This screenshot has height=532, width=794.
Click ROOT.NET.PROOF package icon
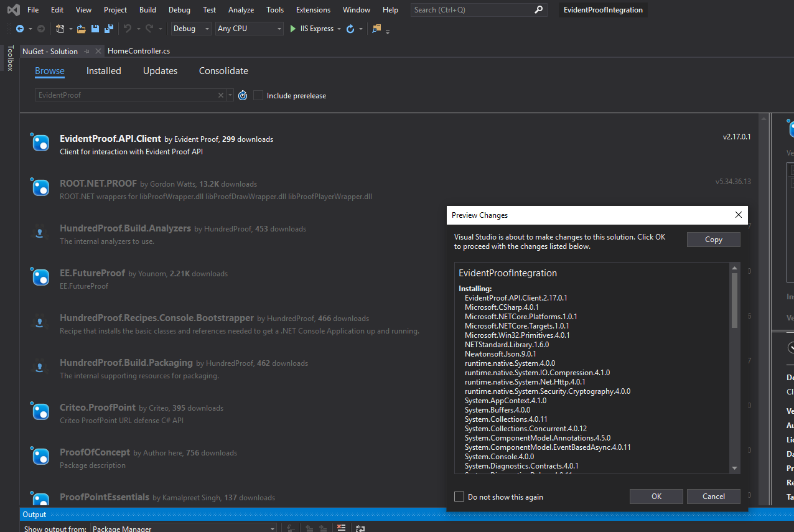(x=40, y=187)
